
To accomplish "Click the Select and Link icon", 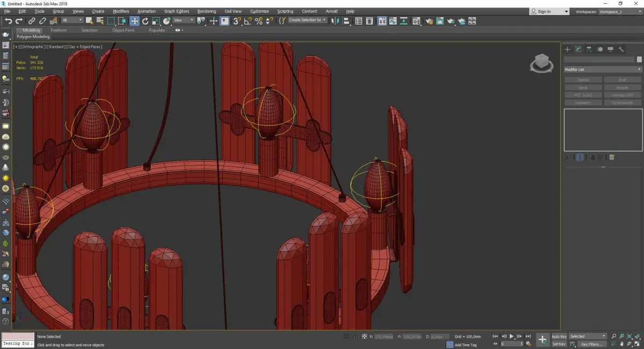I will pyautogui.click(x=32, y=21).
